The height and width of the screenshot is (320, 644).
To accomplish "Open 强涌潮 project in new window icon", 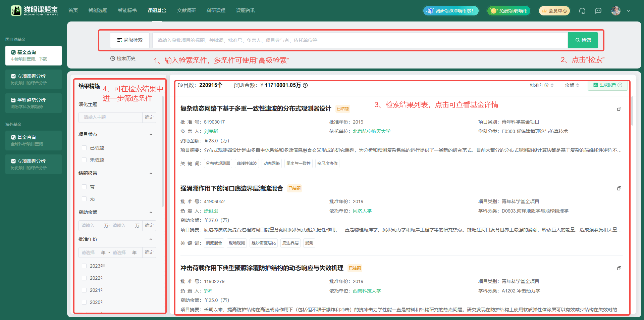I will (619, 188).
